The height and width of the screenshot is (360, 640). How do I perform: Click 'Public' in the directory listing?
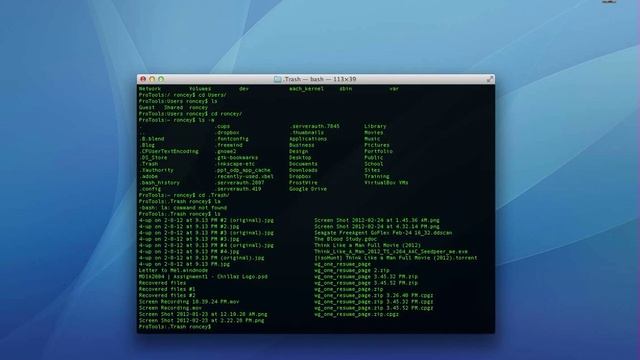pyautogui.click(x=373, y=158)
